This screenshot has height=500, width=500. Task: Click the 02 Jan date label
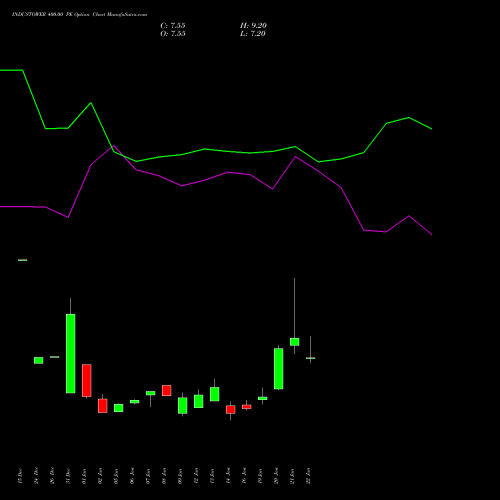pyautogui.click(x=100, y=476)
